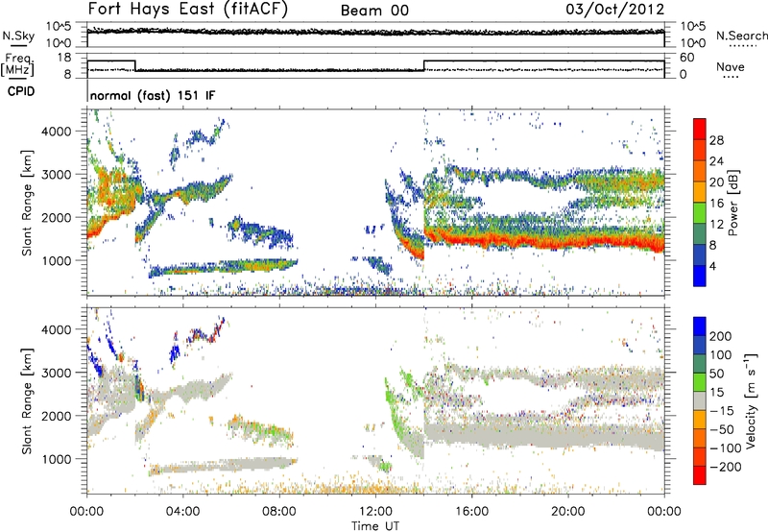Click the 'N.Search' legend label
The image size is (768, 532).
point(742,36)
